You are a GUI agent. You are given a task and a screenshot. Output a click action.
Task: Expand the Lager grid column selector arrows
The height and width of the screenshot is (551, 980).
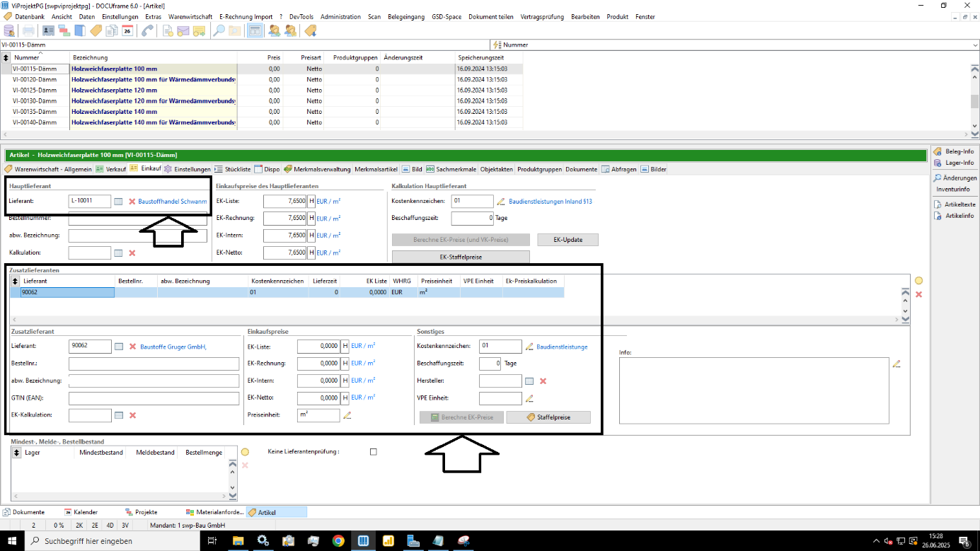click(16, 452)
